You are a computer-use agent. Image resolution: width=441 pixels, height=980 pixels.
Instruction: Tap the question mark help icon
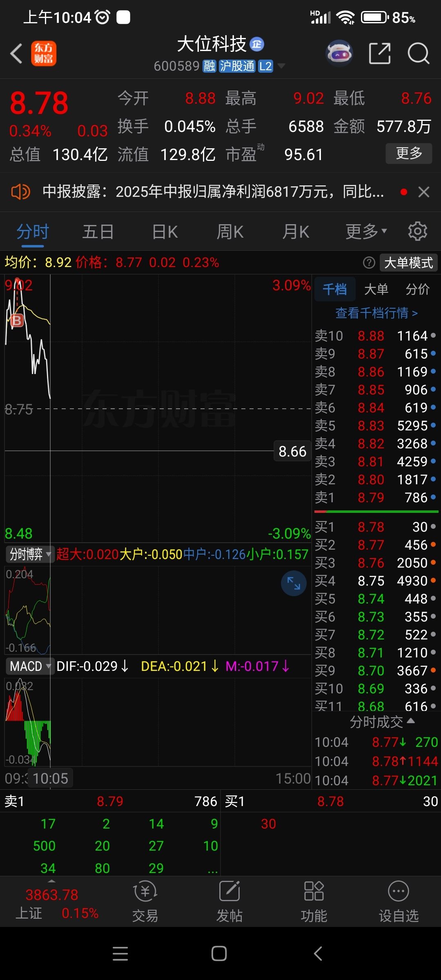click(369, 263)
